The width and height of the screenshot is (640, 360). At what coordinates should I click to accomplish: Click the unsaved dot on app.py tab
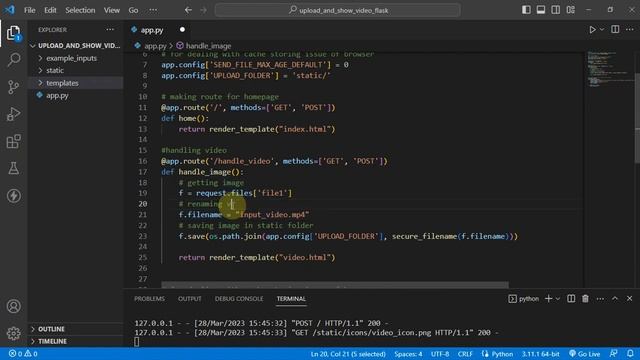pyautogui.click(x=182, y=29)
